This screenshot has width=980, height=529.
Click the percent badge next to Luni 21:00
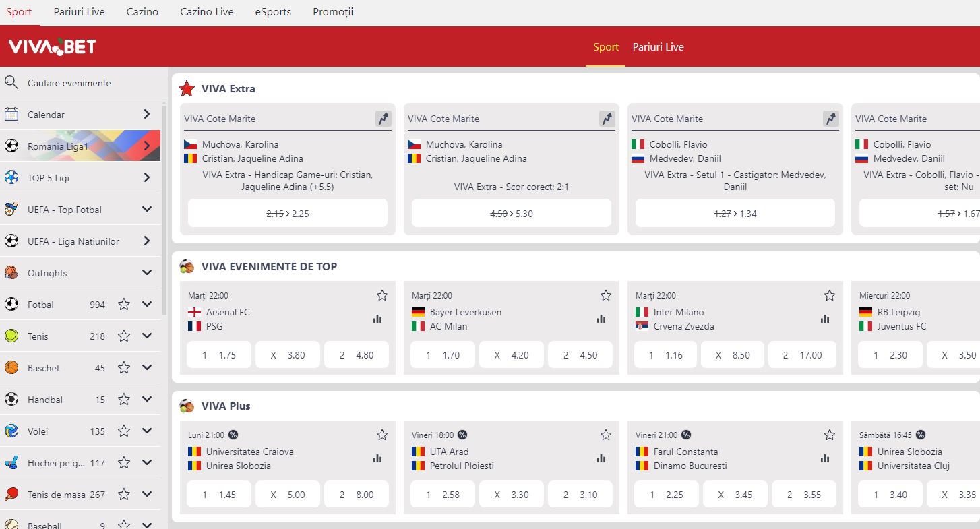click(233, 435)
